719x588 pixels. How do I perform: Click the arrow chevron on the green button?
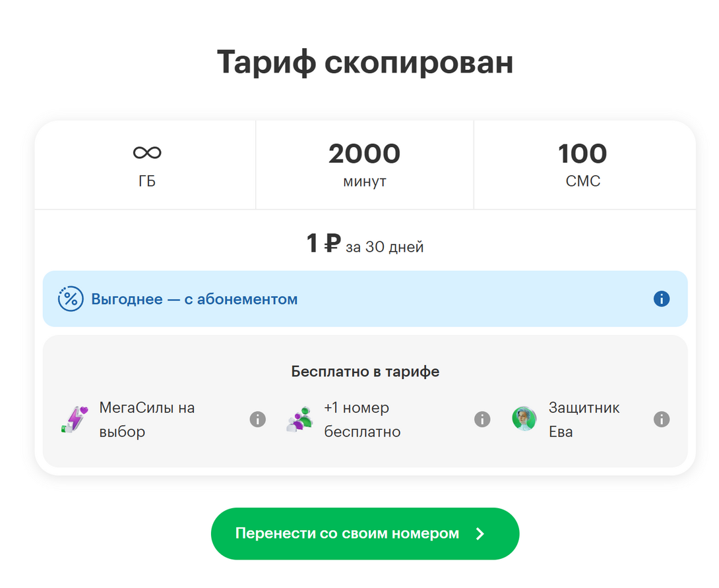(480, 533)
